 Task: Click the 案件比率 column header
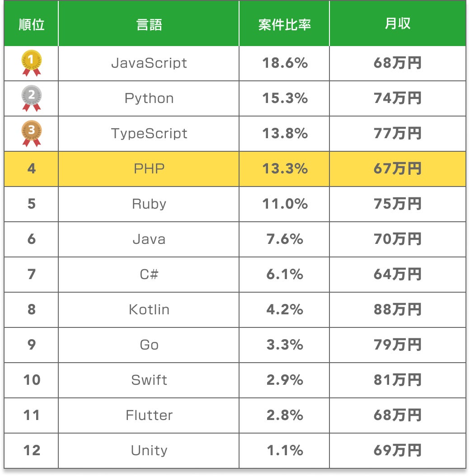(284, 24)
